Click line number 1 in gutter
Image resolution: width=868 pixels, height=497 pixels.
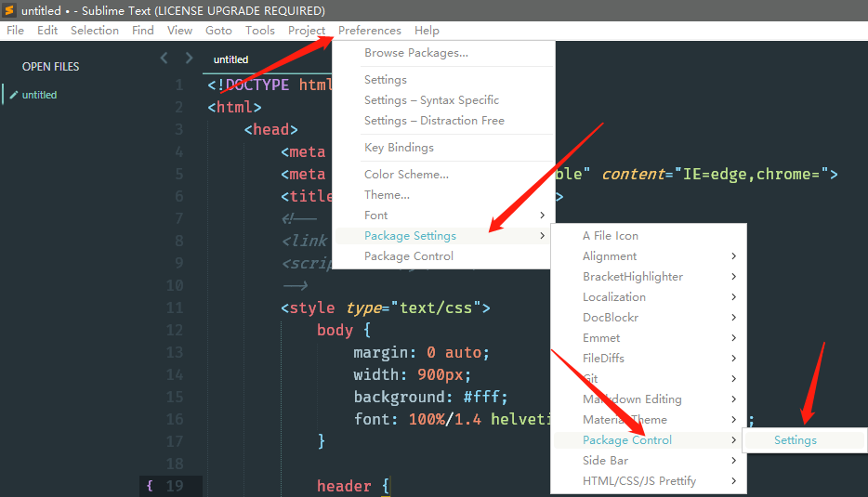click(x=178, y=85)
